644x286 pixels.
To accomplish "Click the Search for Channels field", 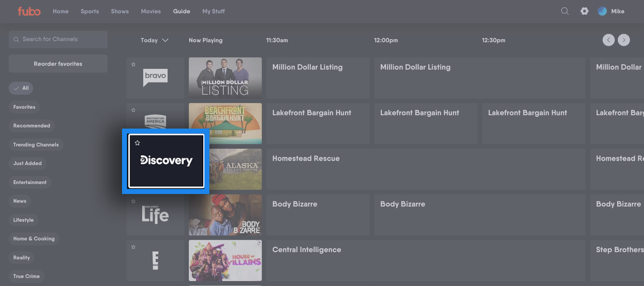I will [58, 39].
